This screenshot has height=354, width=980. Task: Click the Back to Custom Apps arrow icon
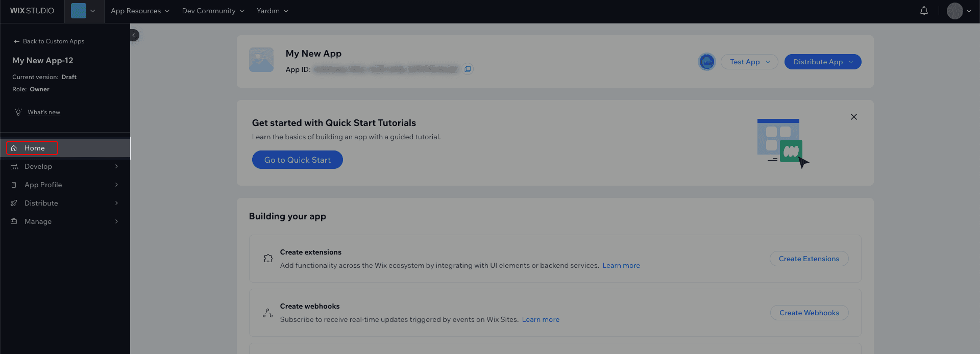pyautogui.click(x=17, y=41)
